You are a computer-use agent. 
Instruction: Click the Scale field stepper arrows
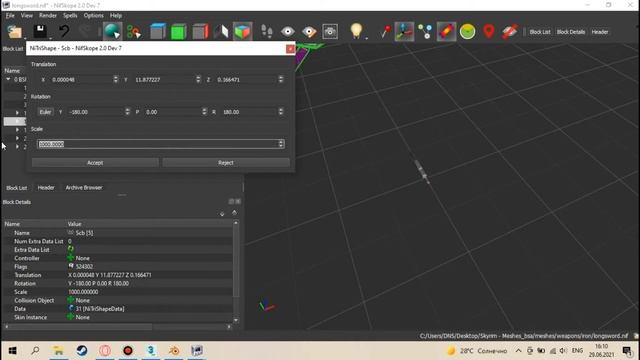tap(281, 144)
